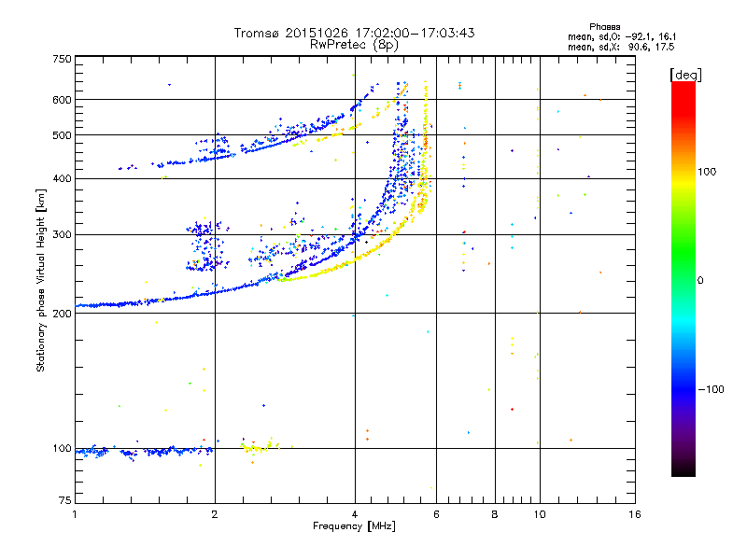Click the plot title 'Tromsø 20151026 17:02:00-17:03:43'
Viewport: 747px width, 560px height.
(x=354, y=33)
